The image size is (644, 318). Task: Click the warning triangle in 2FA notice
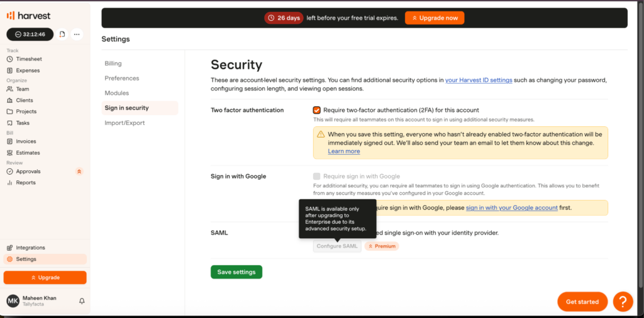point(321,134)
